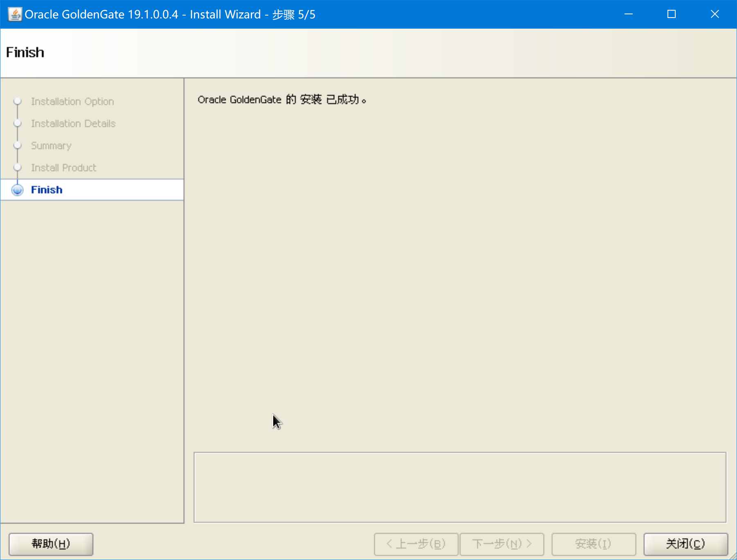Click the blue Finish step bullet icon

(18, 190)
